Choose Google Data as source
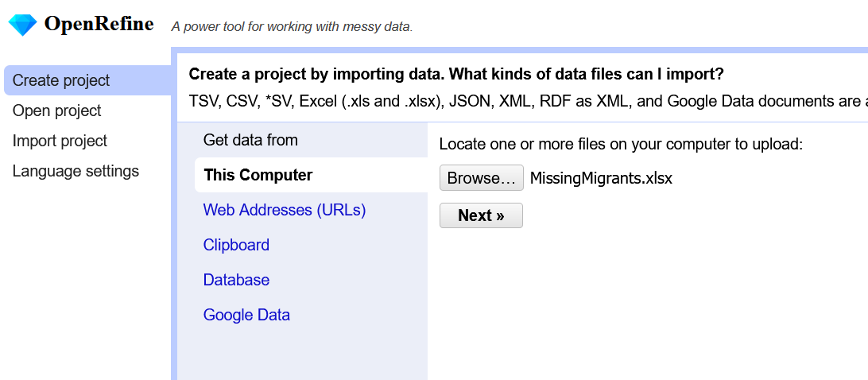This screenshot has width=868, height=380. (x=246, y=315)
